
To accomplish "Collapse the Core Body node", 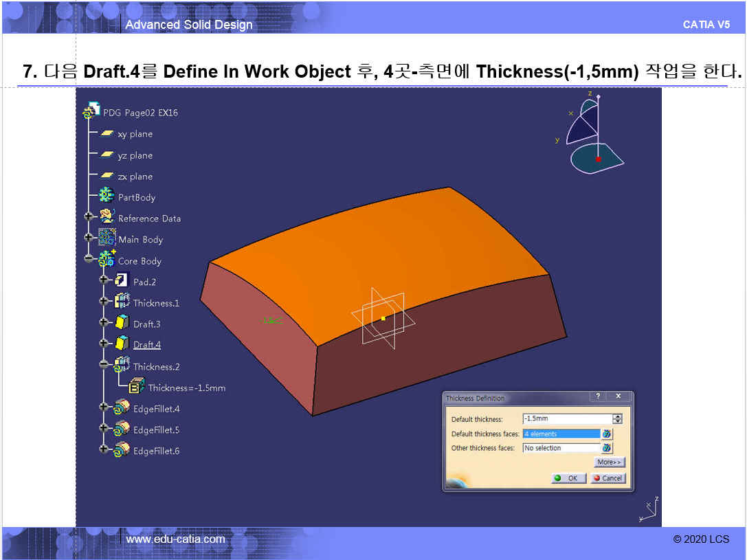I will tap(89, 259).
